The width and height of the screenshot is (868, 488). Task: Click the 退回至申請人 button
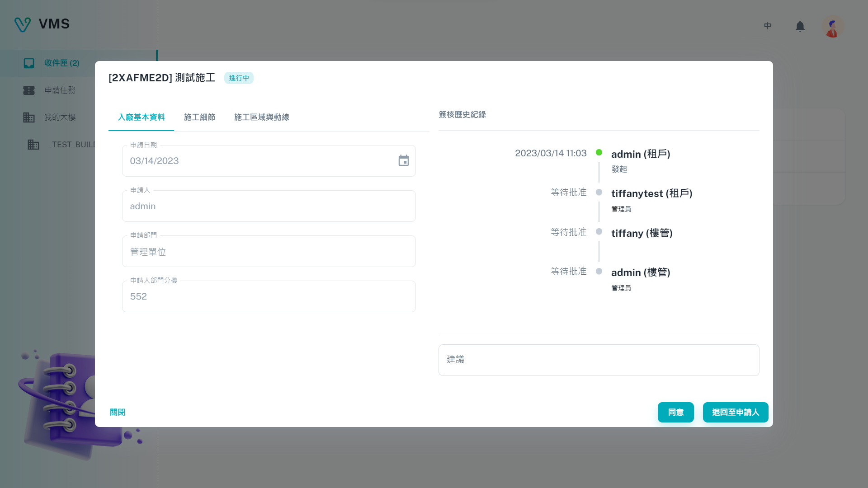(x=735, y=412)
